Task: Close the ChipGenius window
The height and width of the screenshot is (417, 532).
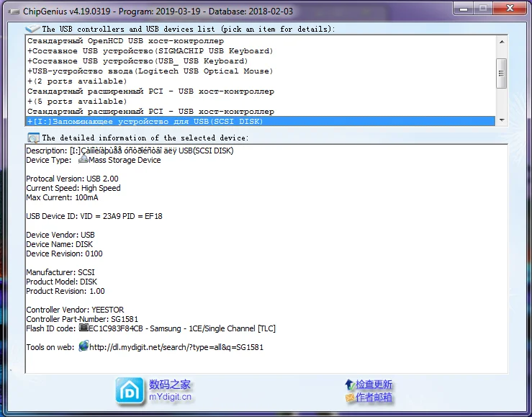Action: point(510,9)
